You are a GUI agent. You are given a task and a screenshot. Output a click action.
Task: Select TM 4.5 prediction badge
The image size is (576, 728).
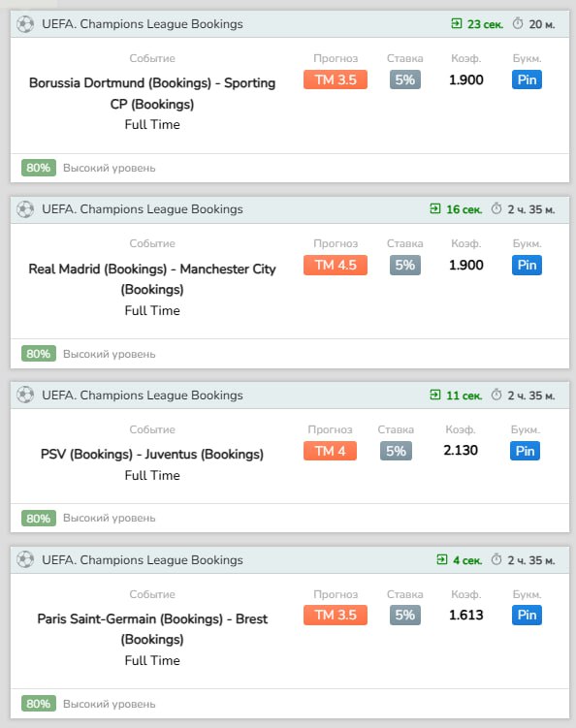(x=336, y=265)
